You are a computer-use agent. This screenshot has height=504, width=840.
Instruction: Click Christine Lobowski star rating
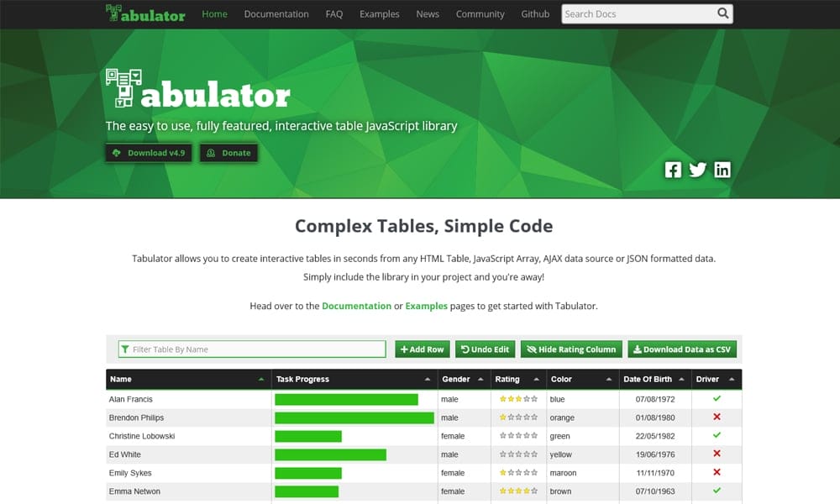pos(518,436)
